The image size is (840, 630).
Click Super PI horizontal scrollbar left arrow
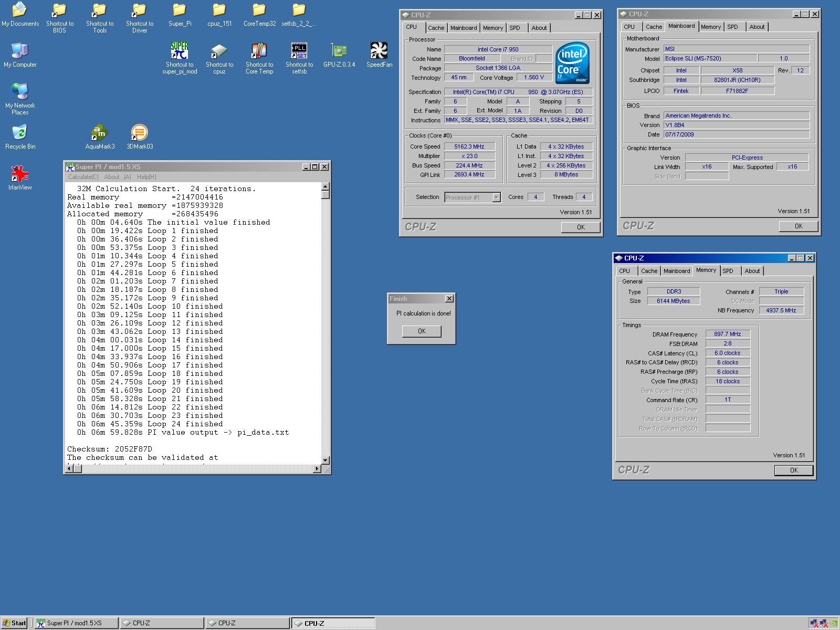point(69,469)
